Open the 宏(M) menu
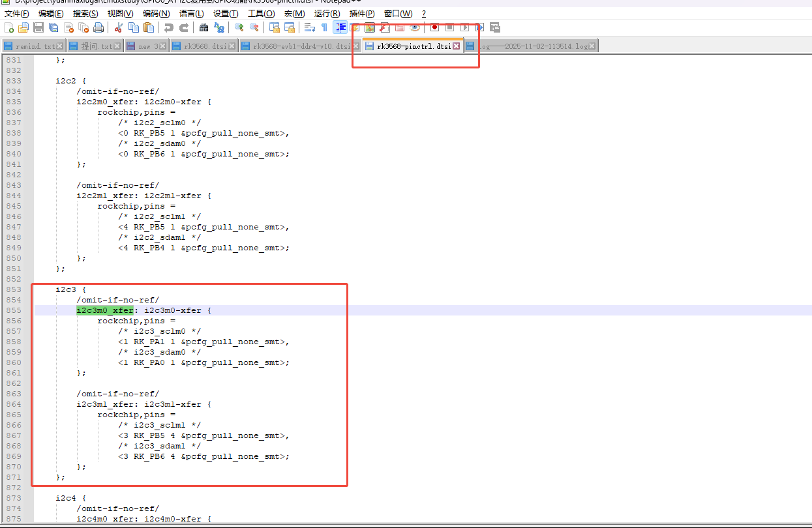Viewport: 812px width, 528px height. tap(294, 14)
